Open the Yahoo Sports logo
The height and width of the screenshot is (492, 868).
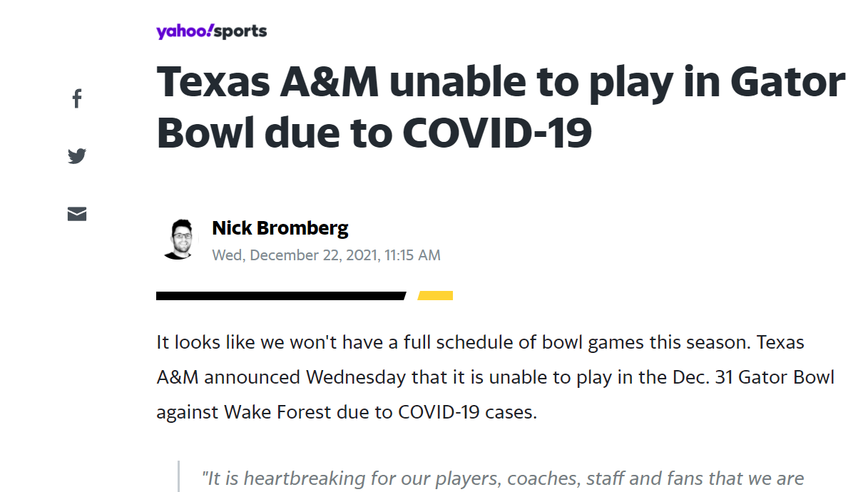(211, 31)
